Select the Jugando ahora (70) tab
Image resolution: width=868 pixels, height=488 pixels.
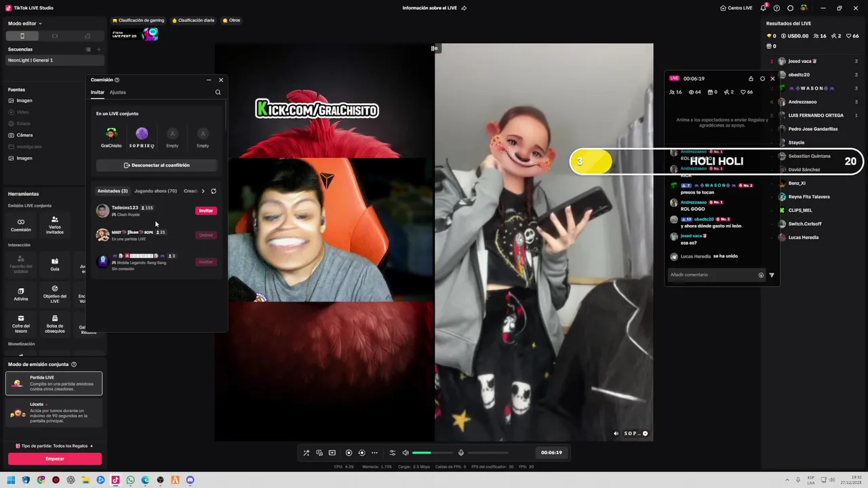click(155, 191)
